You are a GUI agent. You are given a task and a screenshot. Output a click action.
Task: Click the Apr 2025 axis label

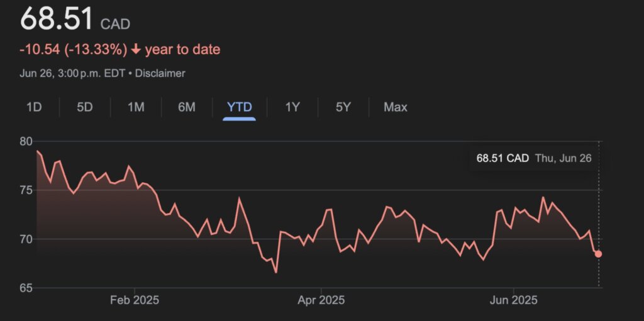click(x=321, y=300)
